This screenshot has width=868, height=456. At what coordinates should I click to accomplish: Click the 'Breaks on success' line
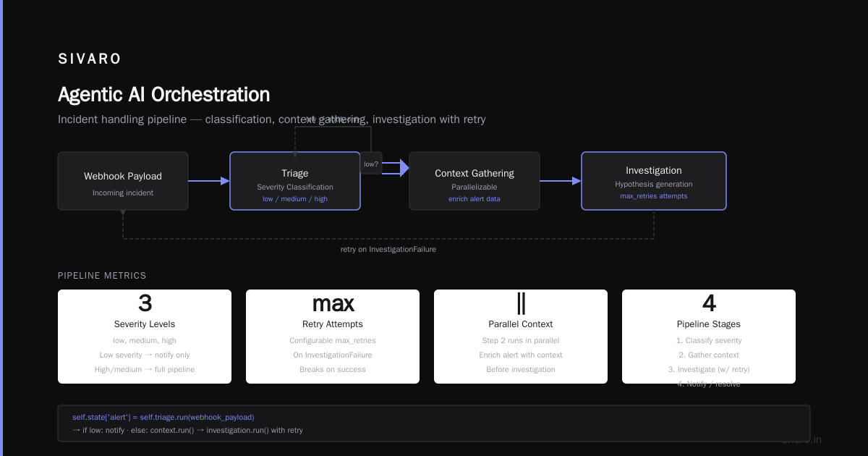click(x=333, y=369)
